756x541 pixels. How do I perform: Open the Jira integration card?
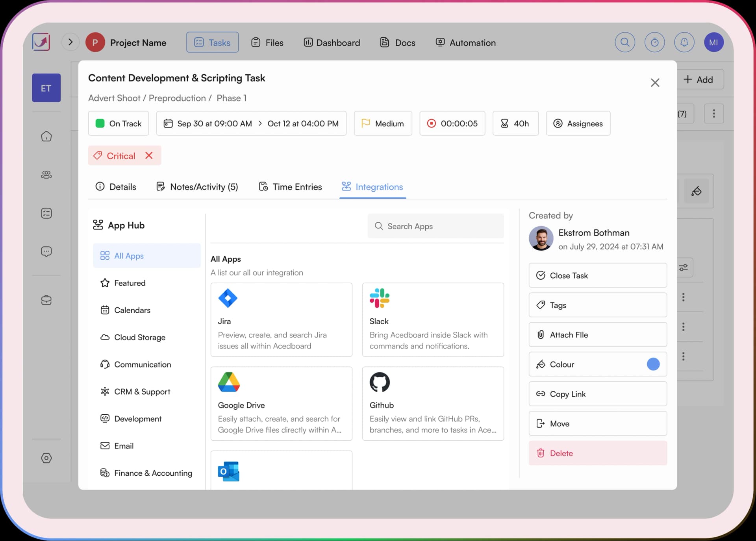point(281,319)
